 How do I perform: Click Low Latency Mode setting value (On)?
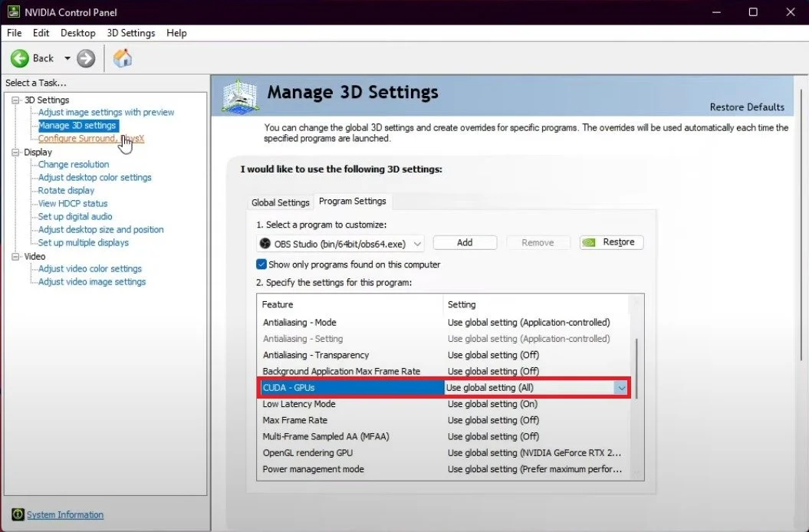click(x=493, y=404)
